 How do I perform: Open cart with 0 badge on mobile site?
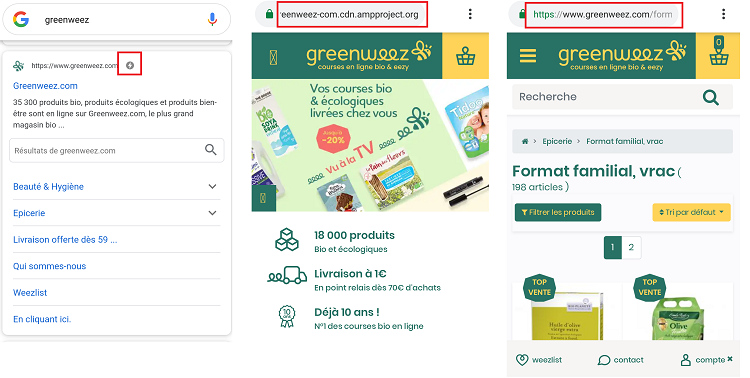click(718, 51)
